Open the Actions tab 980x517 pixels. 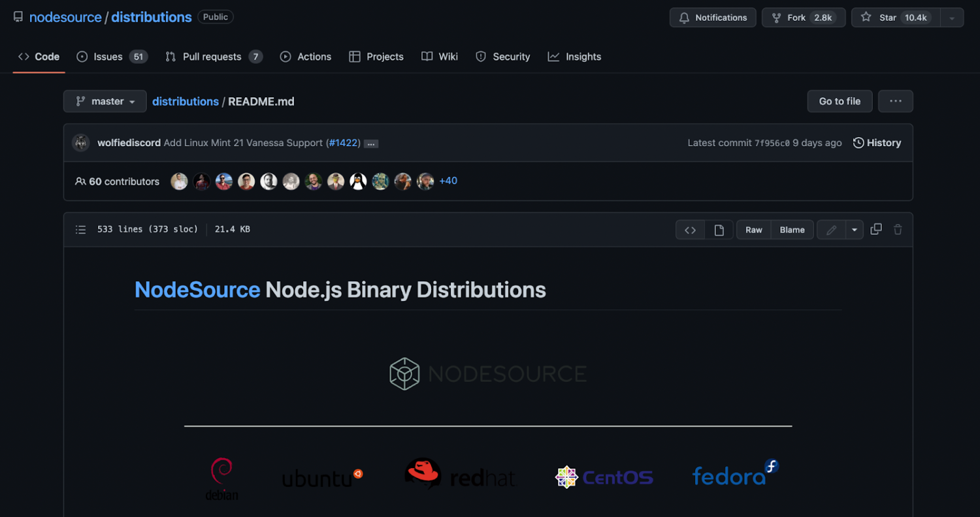point(305,57)
